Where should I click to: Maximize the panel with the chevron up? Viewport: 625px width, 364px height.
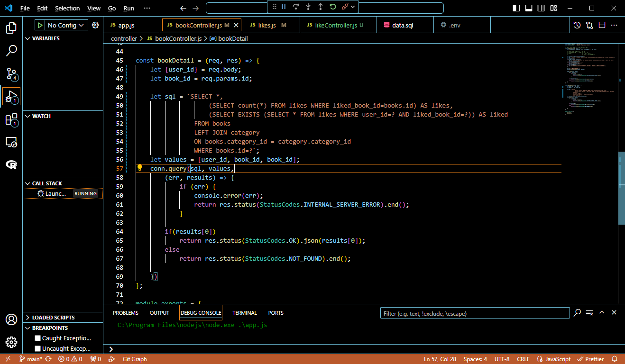pos(602,313)
